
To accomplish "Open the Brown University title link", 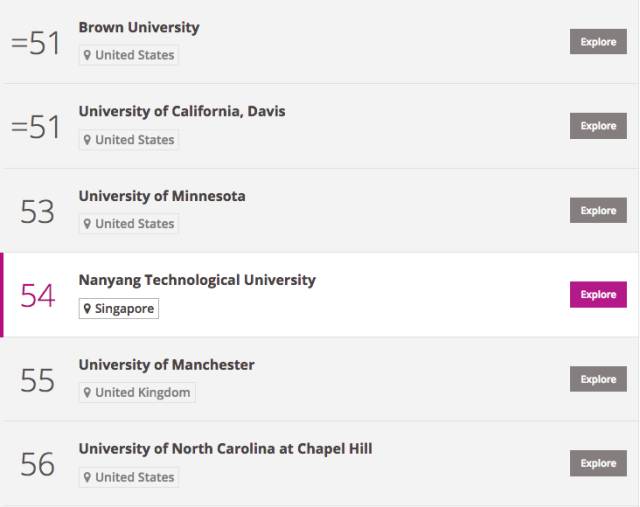I will pos(139,27).
